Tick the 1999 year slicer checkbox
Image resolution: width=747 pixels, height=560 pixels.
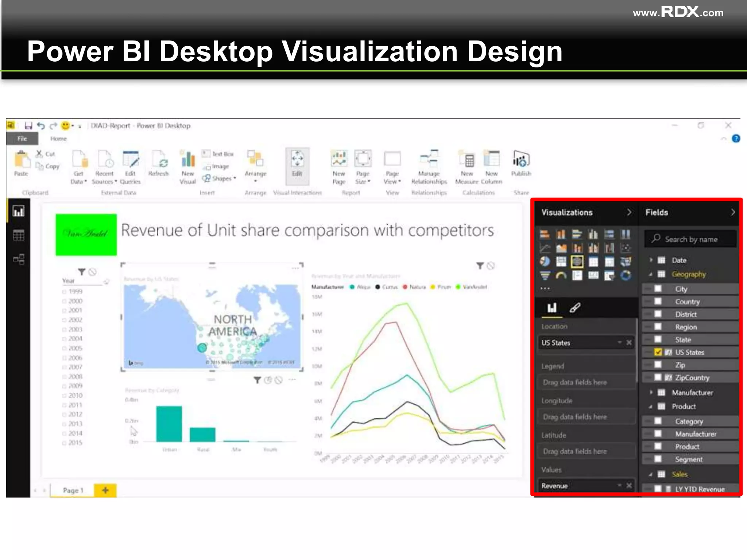tap(64, 292)
